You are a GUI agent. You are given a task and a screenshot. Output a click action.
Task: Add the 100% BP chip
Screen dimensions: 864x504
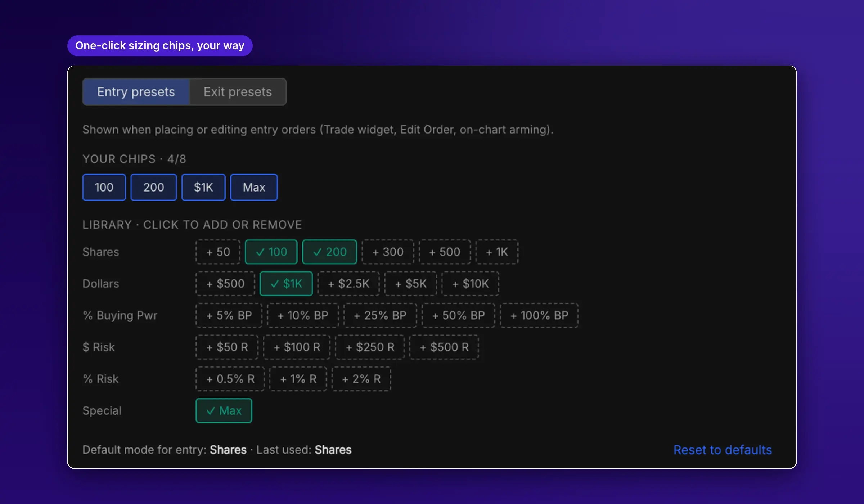[539, 315]
